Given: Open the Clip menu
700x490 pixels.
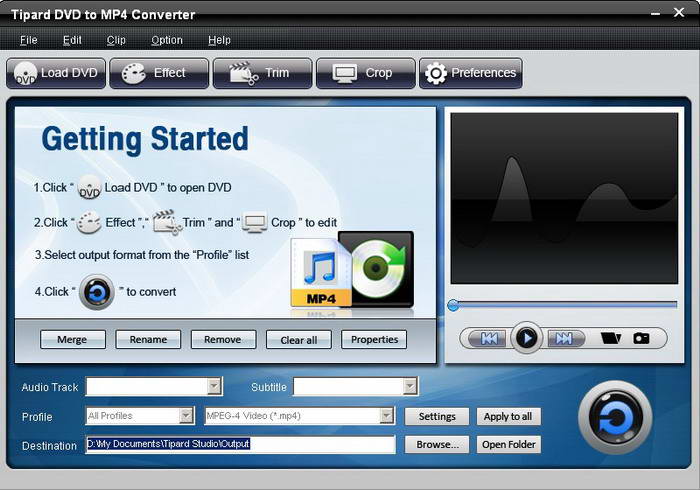Looking at the screenshot, I should coord(116,40).
